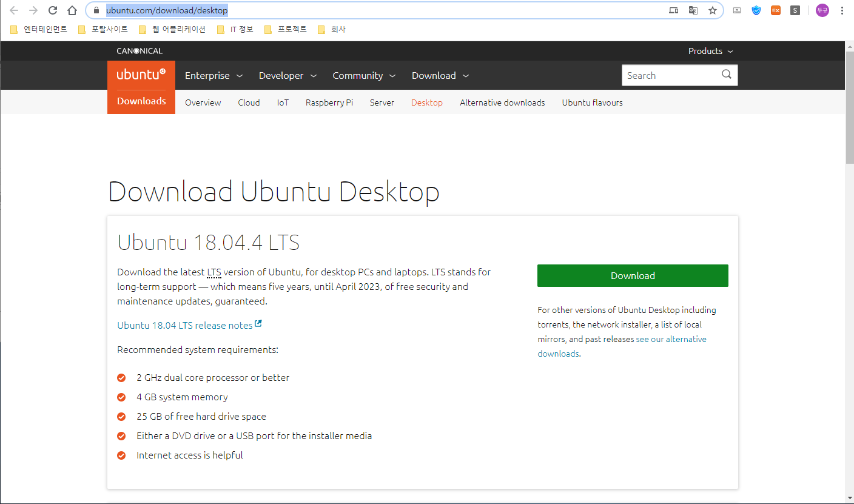Click the search magnifier icon
The width and height of the screenshot is (854, 504).
727,75
